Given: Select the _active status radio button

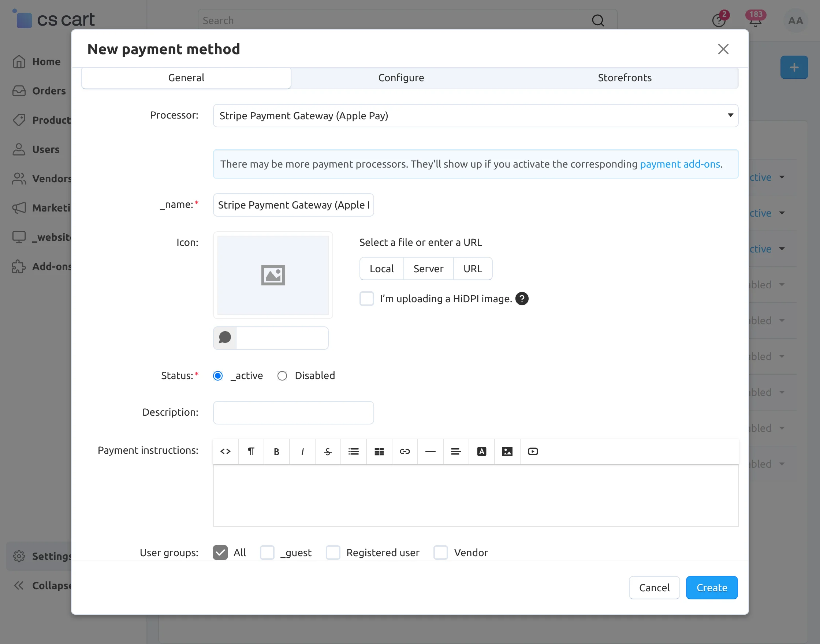Looking at the screenshot, I should click(218, 376).
